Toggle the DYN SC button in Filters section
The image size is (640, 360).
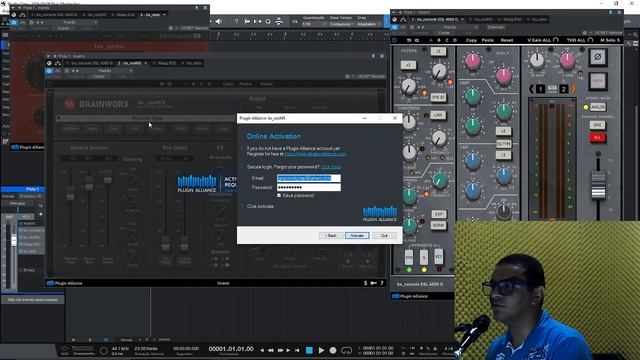click(x=438, y=97)
